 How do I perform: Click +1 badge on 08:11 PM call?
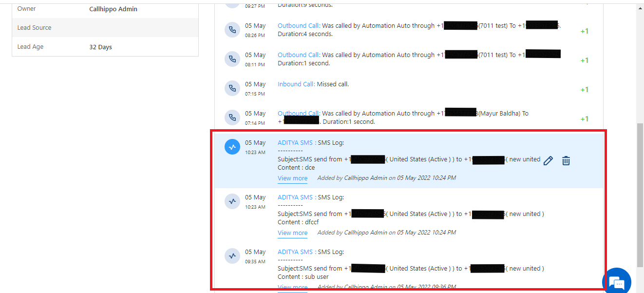(x=585, y=60)
